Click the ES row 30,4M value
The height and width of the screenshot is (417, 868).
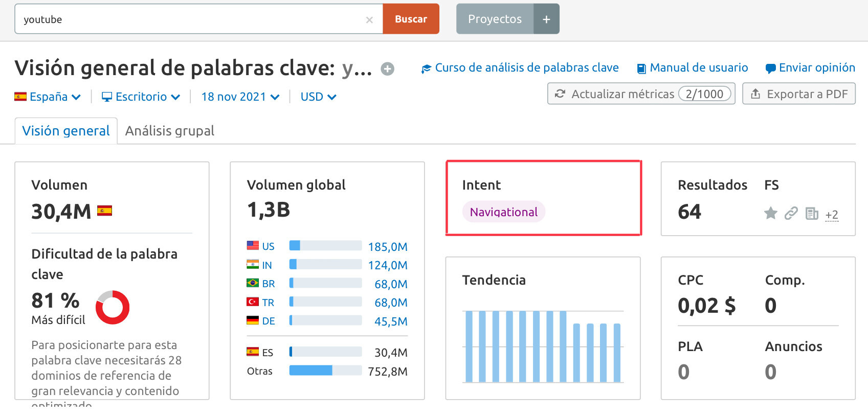click(x=391, y=353)
